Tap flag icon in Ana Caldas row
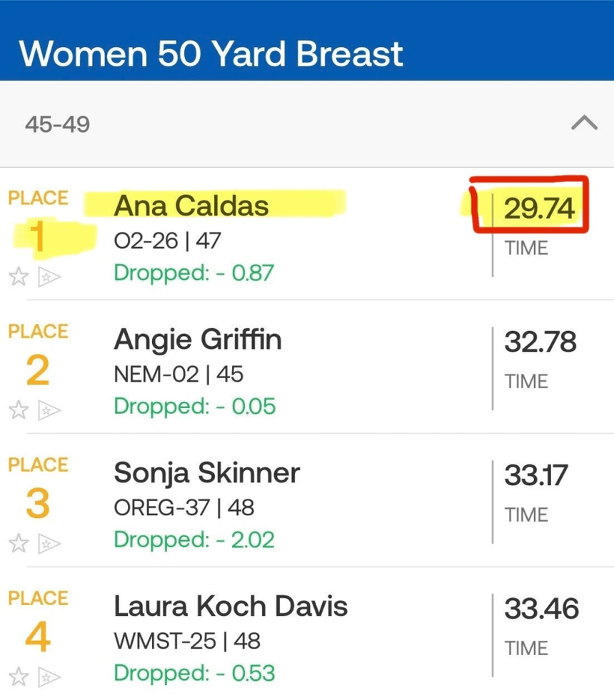This screenshot has width=614, height=700. click(49, 278)
